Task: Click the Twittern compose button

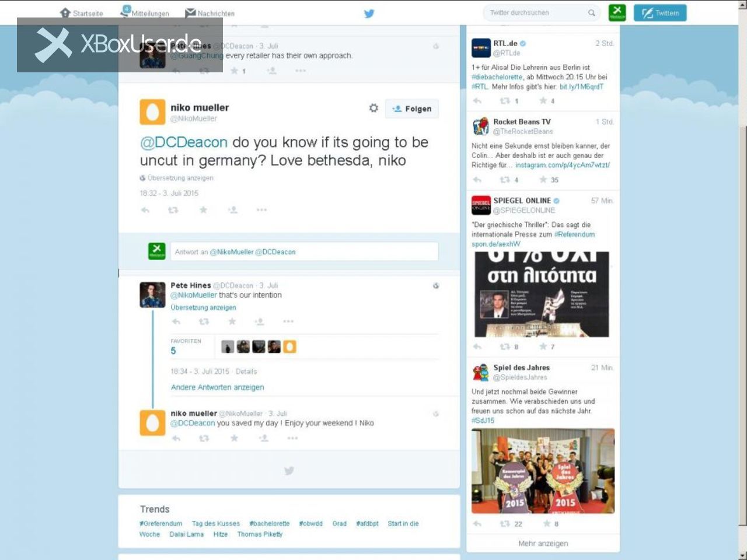Action: [660, 13]
